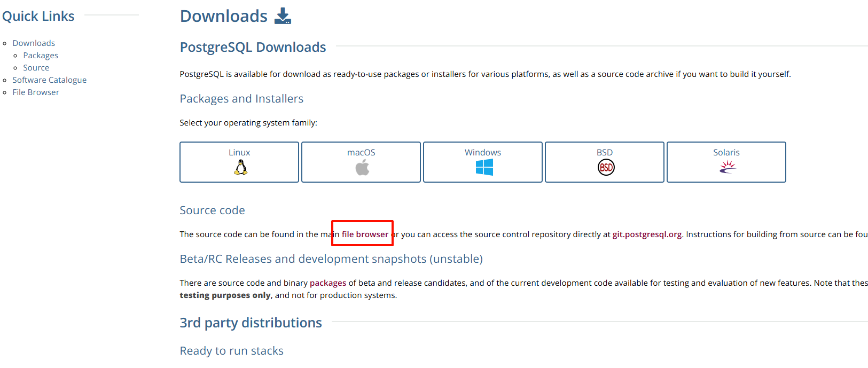Select the Linux text label in its box

tap(239, 152)
